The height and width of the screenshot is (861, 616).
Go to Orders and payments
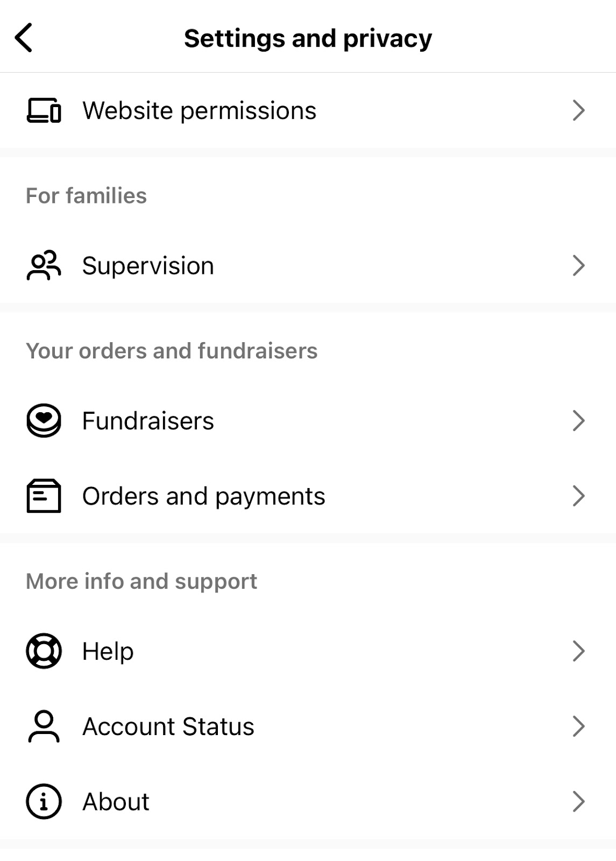203,496
